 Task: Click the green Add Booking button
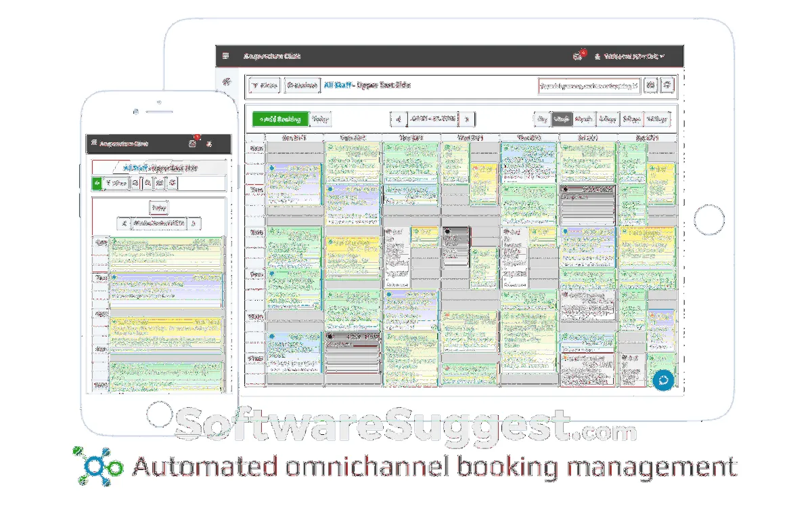[281, 119]
